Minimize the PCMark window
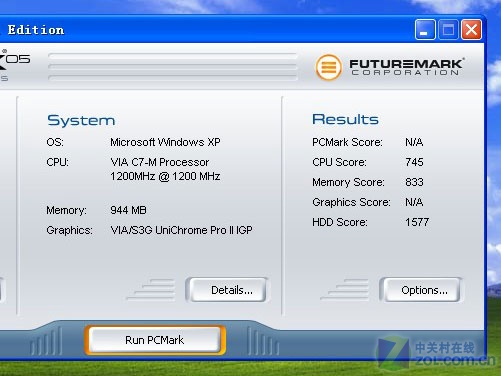The image size is (501, 376). tap(425, 30)
